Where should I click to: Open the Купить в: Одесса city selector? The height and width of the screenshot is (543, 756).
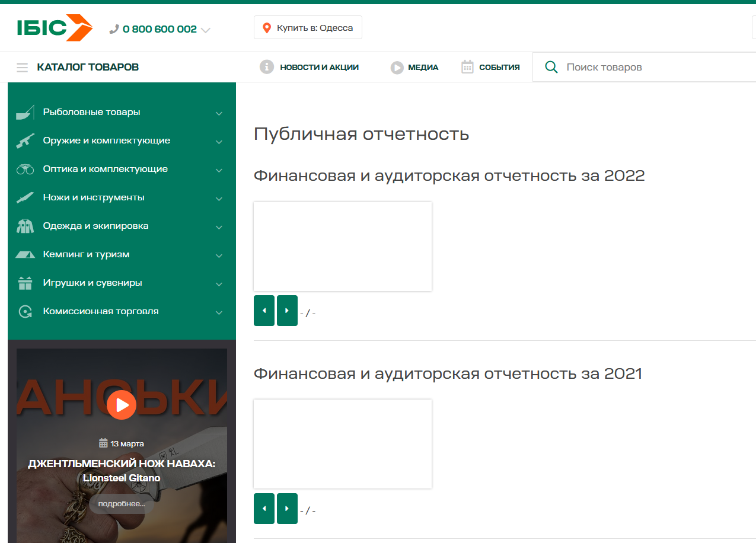coord(308,28)
